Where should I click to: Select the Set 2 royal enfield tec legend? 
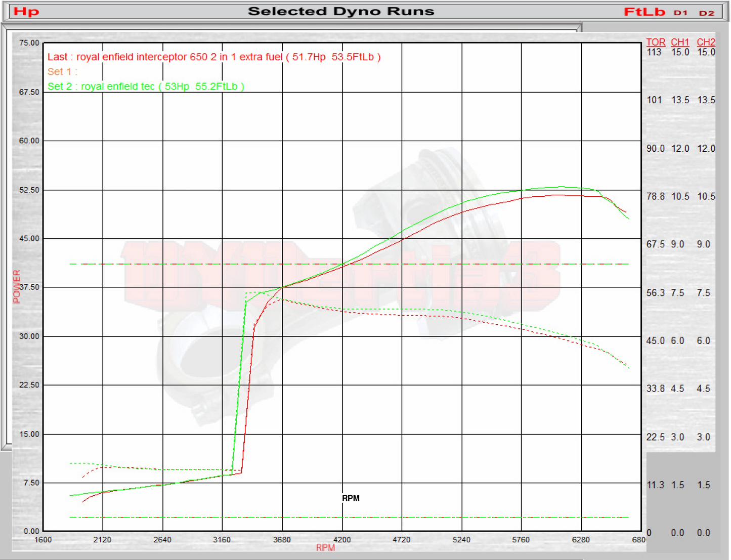click(146, 87)
